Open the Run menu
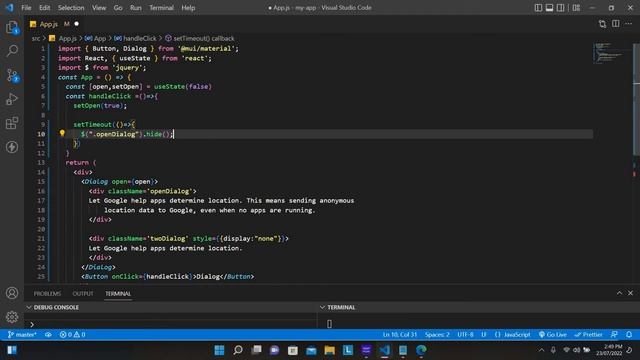640x360 pixels. click(x=136, y=8)
